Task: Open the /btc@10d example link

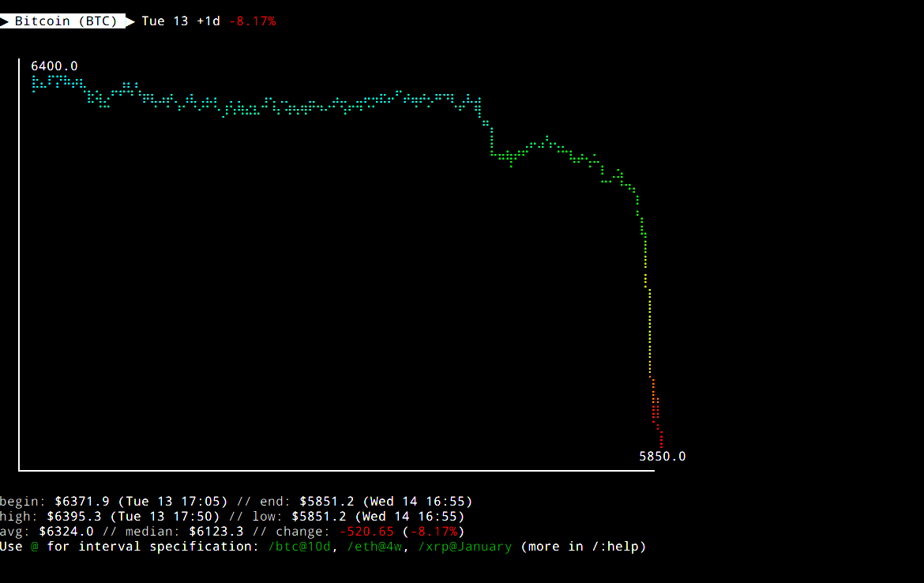Action: coord(299,547)
